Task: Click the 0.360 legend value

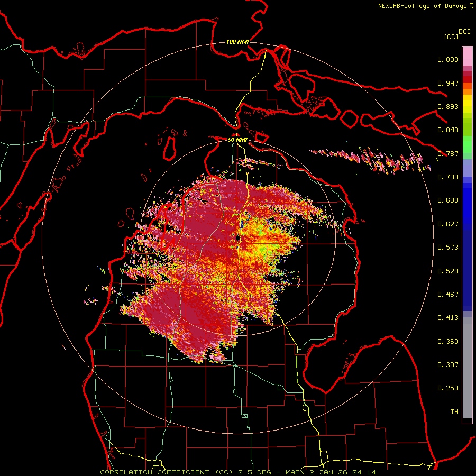Action: [448, 342]
